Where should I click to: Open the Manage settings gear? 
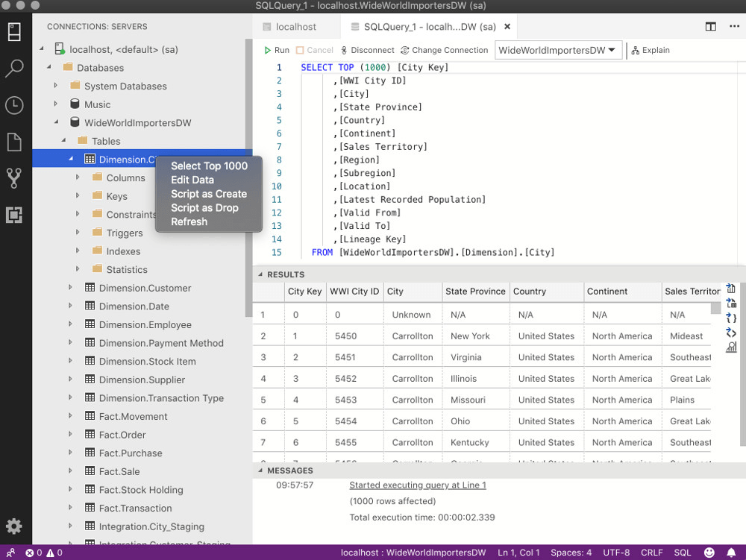coord(14,525)
